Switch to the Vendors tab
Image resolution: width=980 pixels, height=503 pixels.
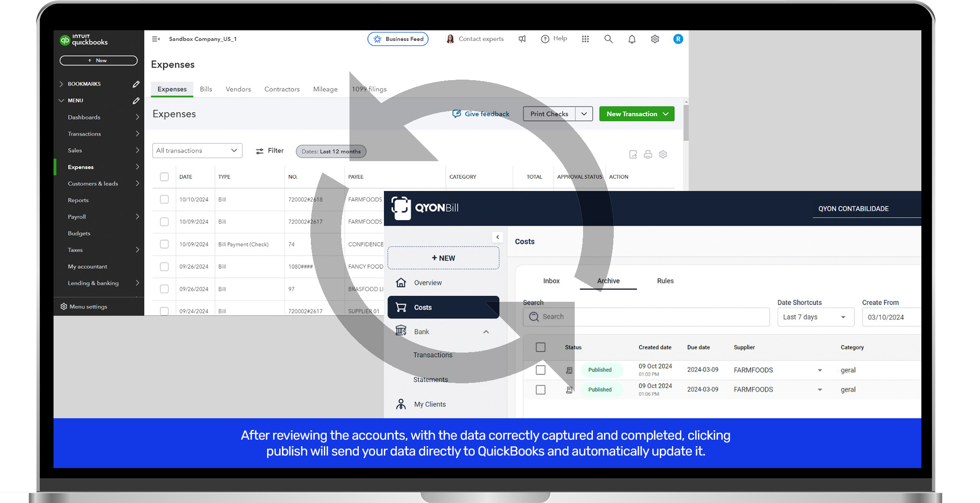(238, 89)
